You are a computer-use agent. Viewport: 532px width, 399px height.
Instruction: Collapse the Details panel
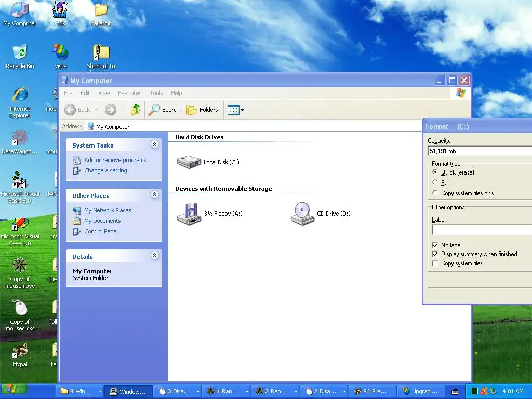[x=154, y=255]
